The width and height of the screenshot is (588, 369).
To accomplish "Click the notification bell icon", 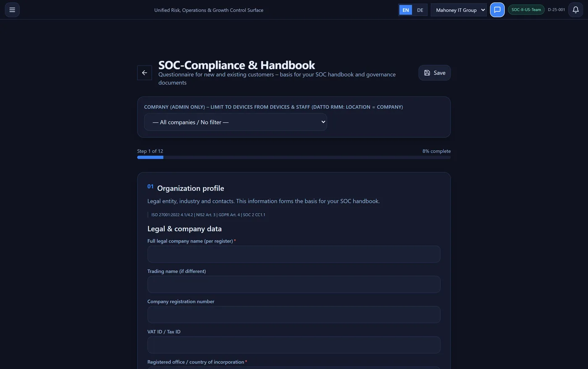I will point(575,10).
